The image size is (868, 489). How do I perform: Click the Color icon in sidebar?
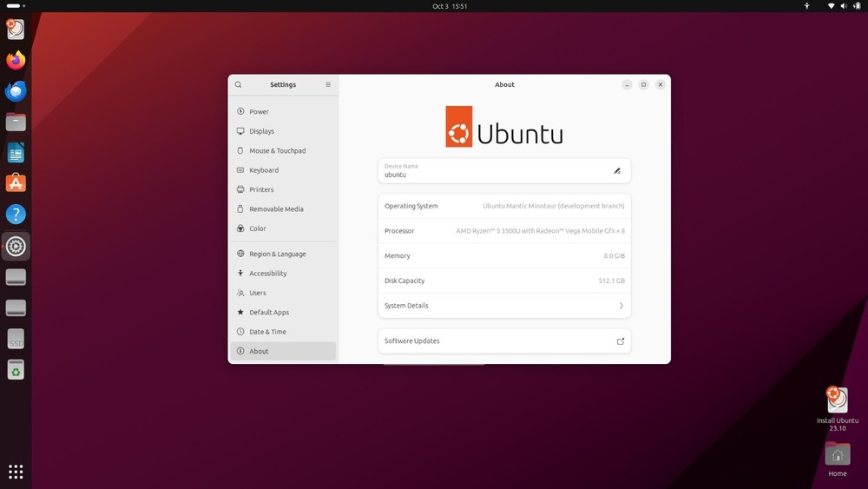[x=240, y=228]
